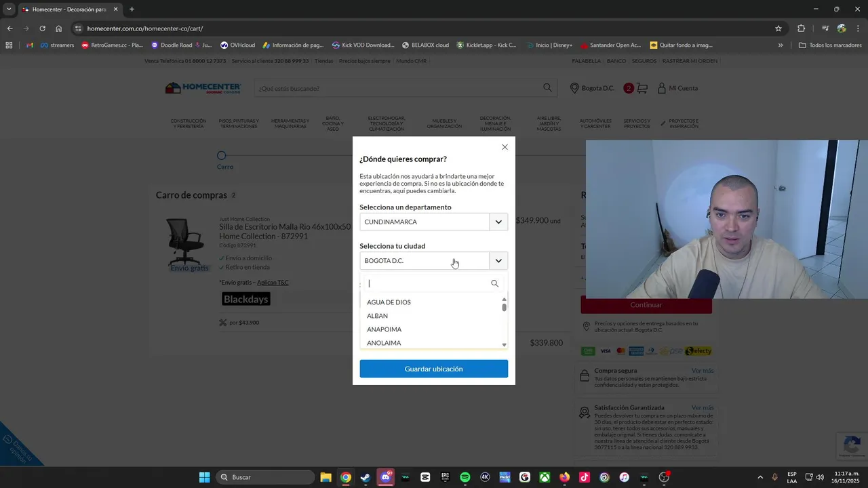Open the Tiendas top link
The height and width of the screenshot is (488, 868).
[323, 61]
